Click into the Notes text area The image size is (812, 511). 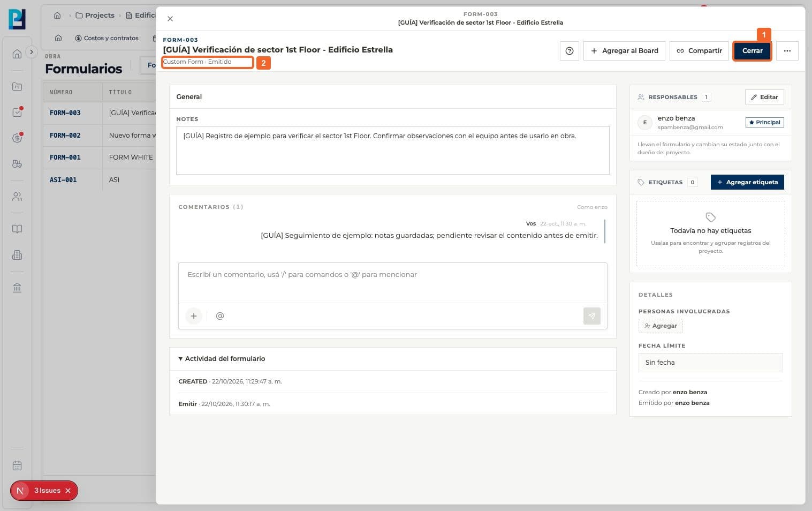[392, 151]
